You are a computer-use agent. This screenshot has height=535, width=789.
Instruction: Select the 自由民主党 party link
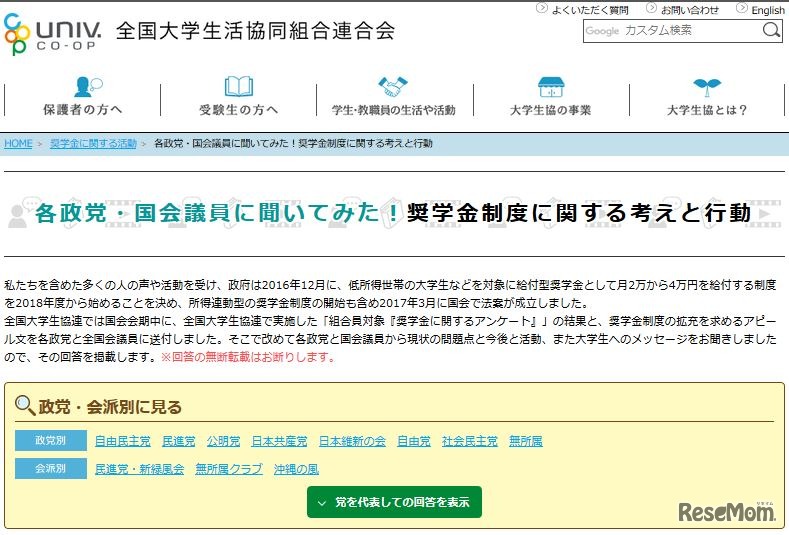tap(123, 441)
